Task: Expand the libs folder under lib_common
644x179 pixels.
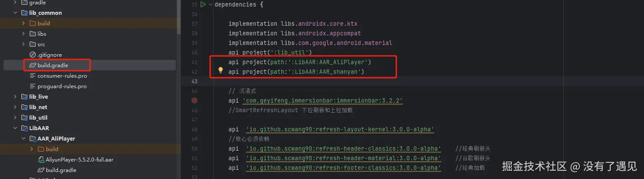Action: coord(24,34)
